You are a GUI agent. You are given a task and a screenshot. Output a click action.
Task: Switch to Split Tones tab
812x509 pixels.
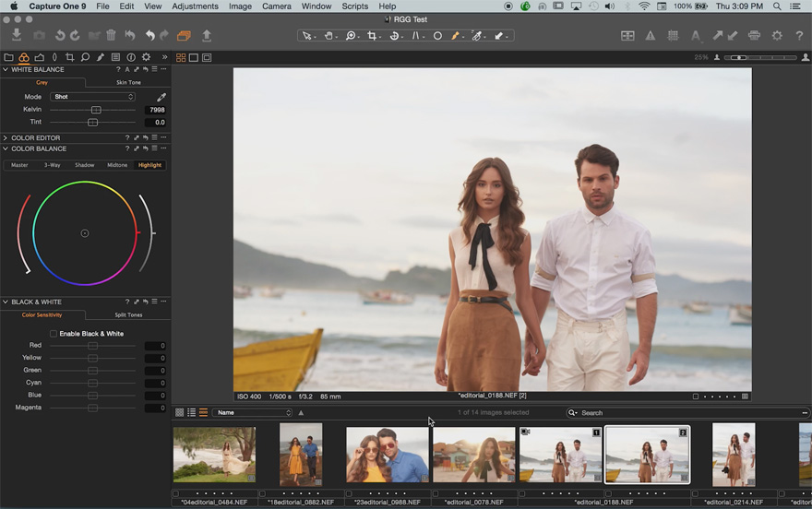(x=128, y=314)
